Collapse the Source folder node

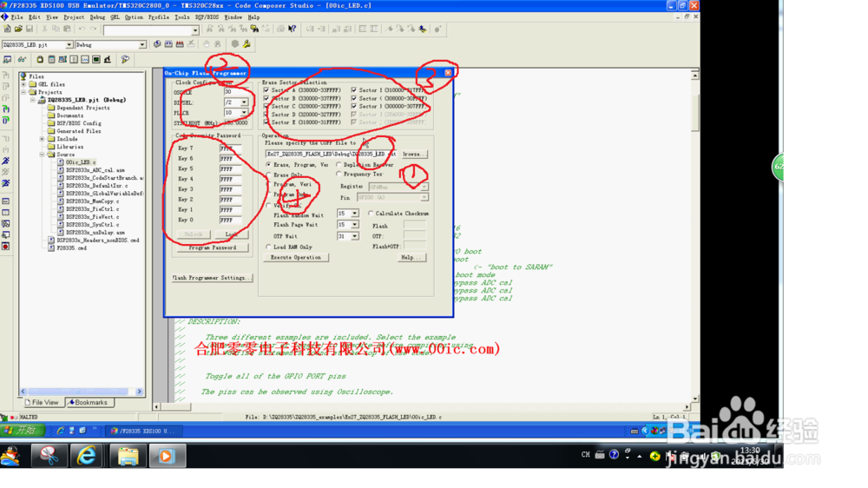[x=42, y=155]
